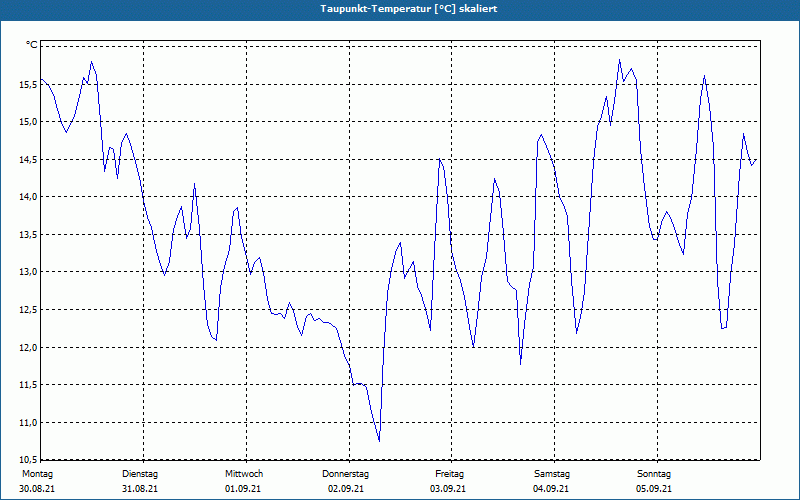Click the date 05.09.21
The width and height of the screenshot is (800, 500).
tap(654, 489)
